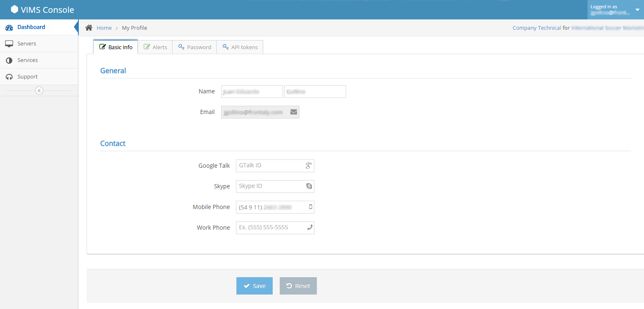
Task: Click the Skype icon in Skype field
Action: point(309,186)
